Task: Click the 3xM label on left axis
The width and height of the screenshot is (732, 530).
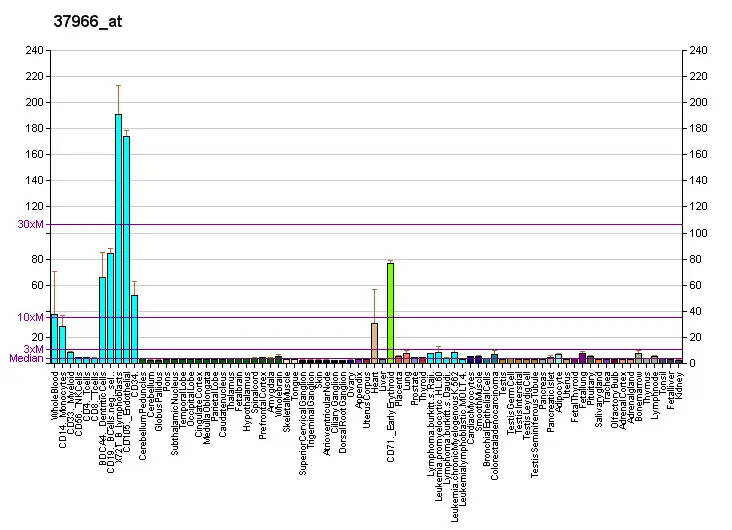Action: tap(34, 349)
